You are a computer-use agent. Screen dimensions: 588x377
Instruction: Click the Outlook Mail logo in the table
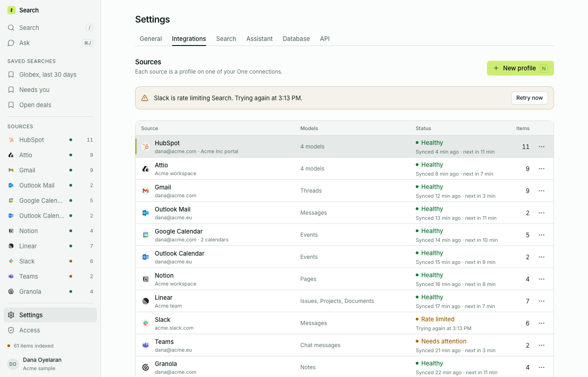pyautogui.click(x=146, y=213)
